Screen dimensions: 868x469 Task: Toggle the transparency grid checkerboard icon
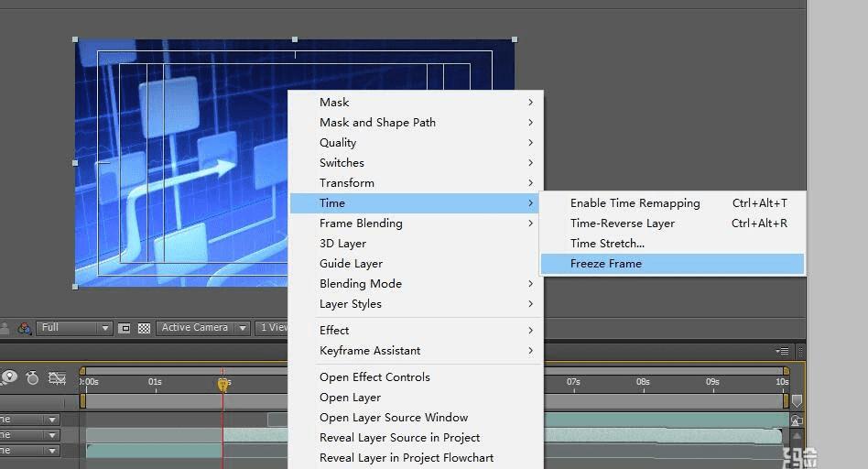click(144, 328)
